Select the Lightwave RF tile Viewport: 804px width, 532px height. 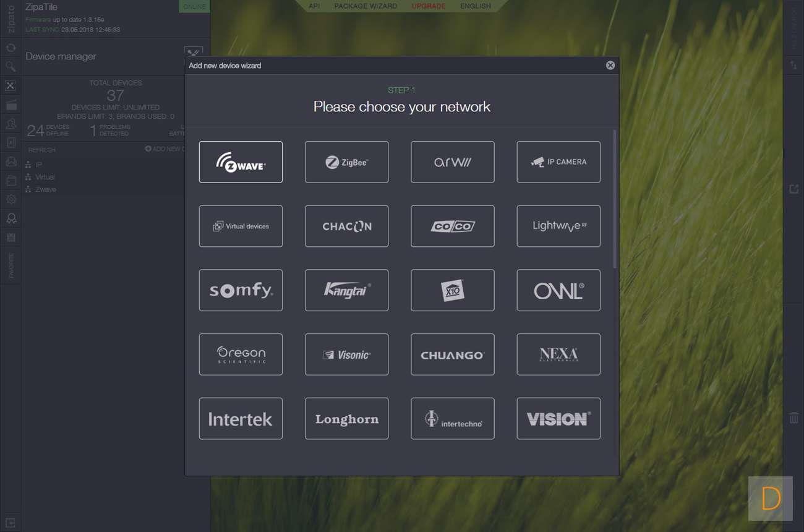[x=558, y=226]
